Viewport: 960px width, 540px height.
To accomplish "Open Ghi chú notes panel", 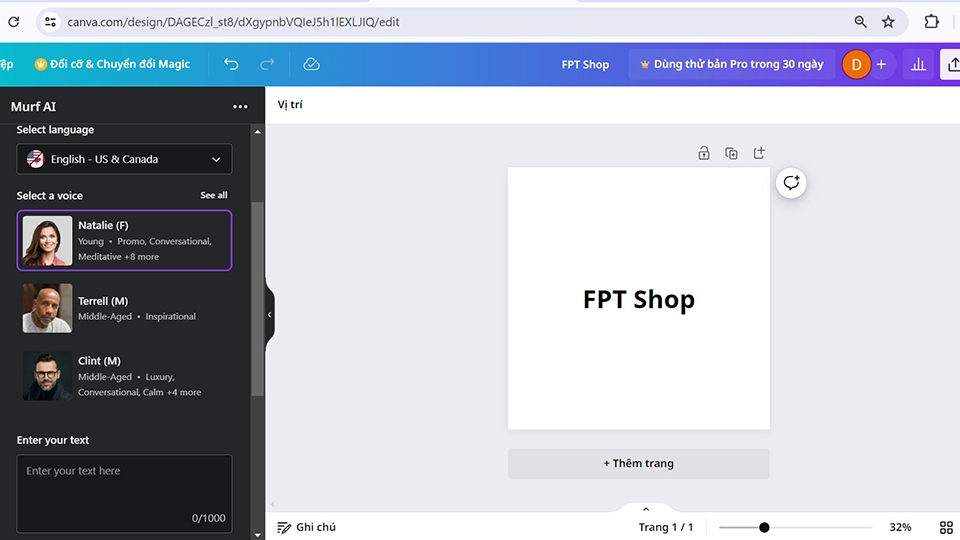I will point(306,527).
